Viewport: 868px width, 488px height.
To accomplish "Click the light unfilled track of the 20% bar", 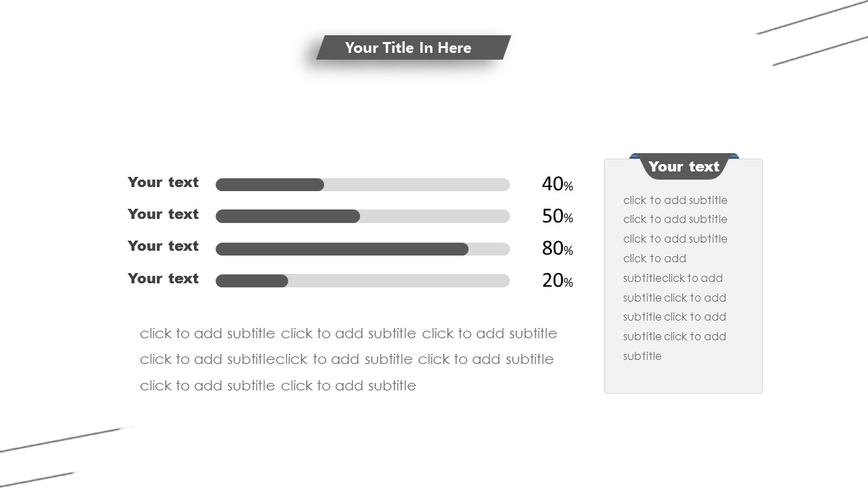I will tap(399, 281).
